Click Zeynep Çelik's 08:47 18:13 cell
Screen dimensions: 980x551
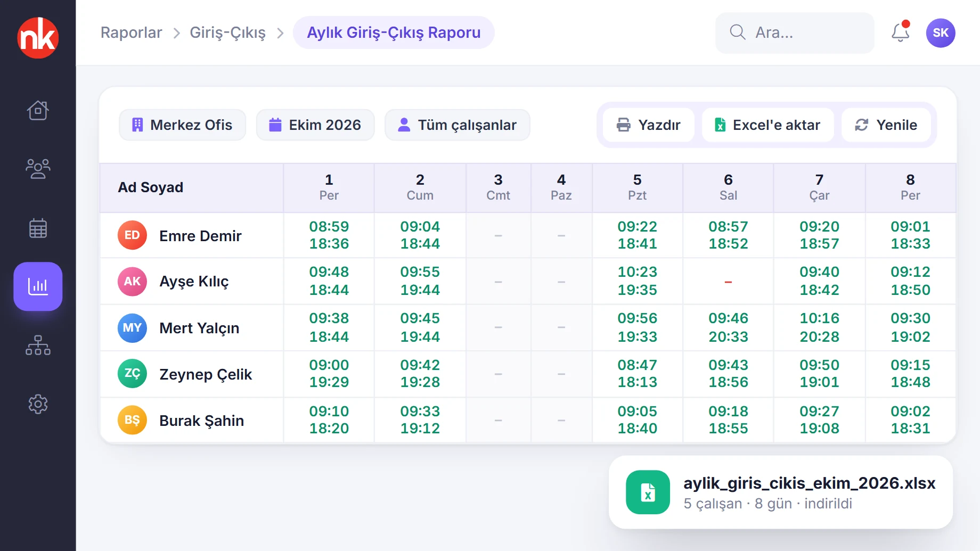[x=638, y=374]
